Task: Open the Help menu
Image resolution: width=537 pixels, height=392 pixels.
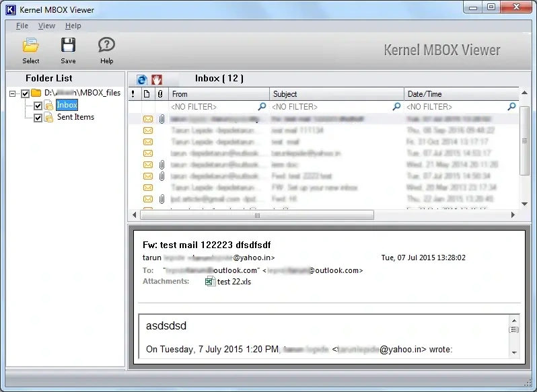Action: tap(73, 26)
